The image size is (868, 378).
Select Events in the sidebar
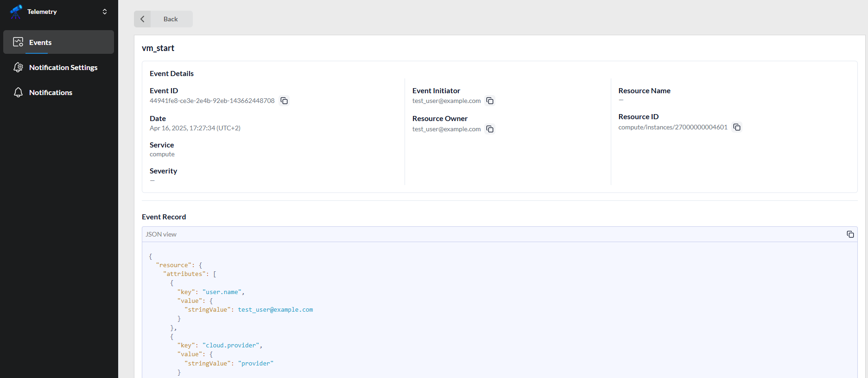coord(40,42)
